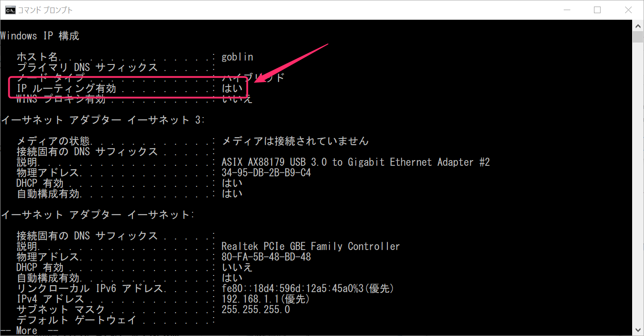Click the ホスト名 label
The image size is (644, 336).
[x=37, y=57]
